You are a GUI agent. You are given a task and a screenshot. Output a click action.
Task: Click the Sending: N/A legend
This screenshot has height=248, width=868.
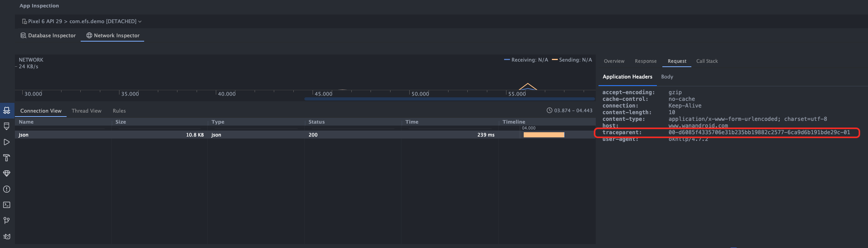(x=572, y=60)
